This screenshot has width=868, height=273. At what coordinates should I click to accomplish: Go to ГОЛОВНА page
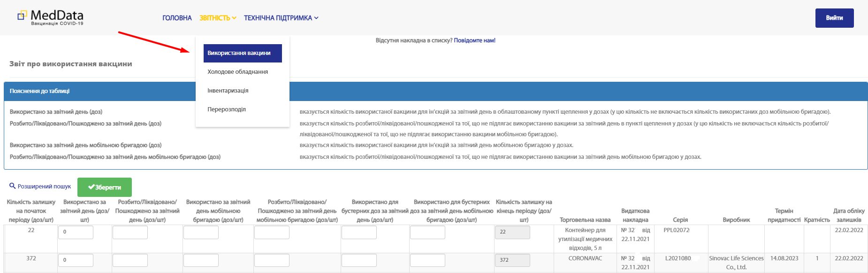pyautogui.click(x=177, y=18)
